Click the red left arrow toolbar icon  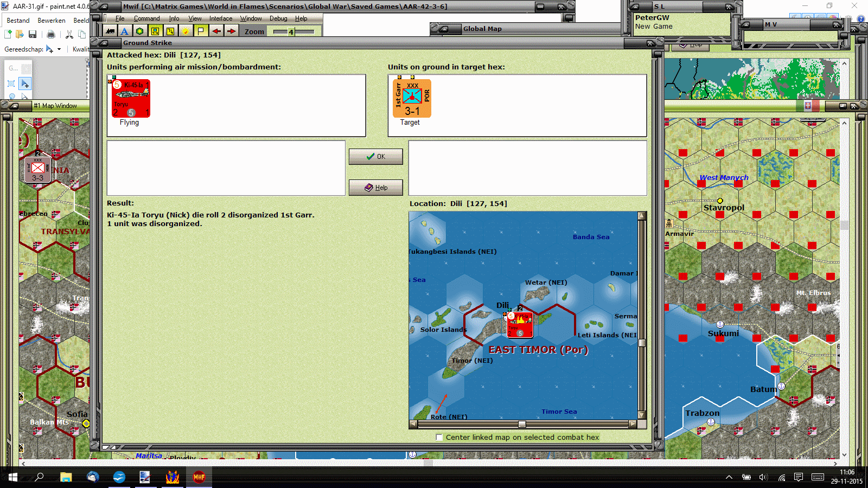(216, 31)
